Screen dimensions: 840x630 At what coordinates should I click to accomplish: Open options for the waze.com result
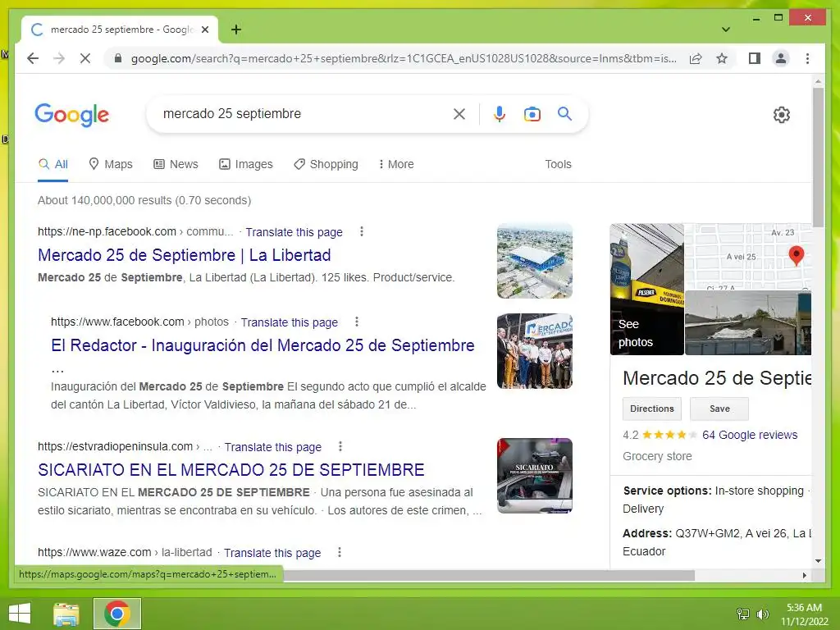pyautogui.click(x=340, y=552)
